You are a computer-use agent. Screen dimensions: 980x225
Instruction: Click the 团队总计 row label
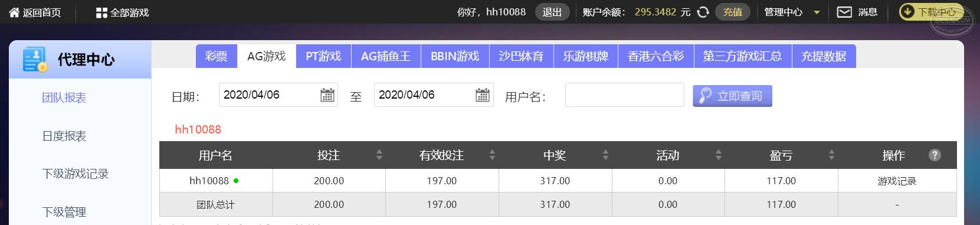[x=215, y=205]
